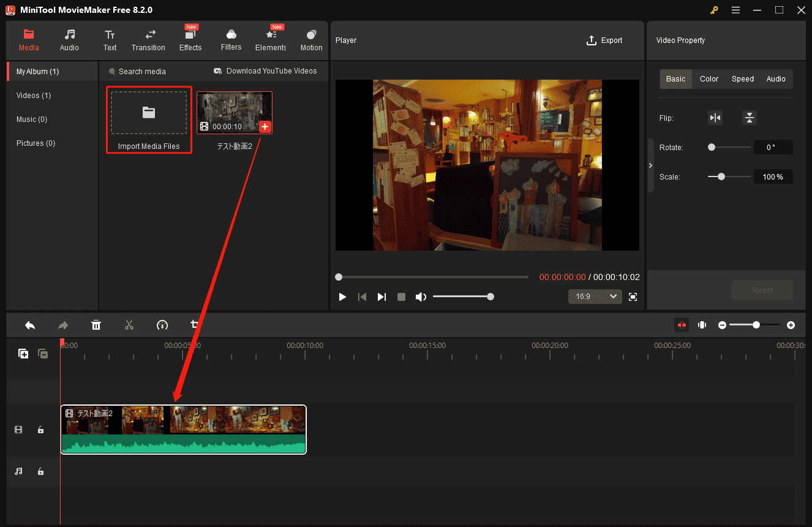Play the video preview
Screen dimensions: 812x527
[x=342, y=297]
